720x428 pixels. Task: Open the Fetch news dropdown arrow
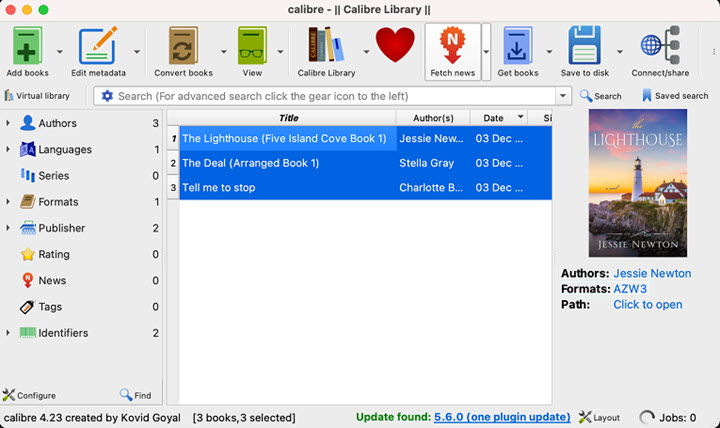(486, 51)
